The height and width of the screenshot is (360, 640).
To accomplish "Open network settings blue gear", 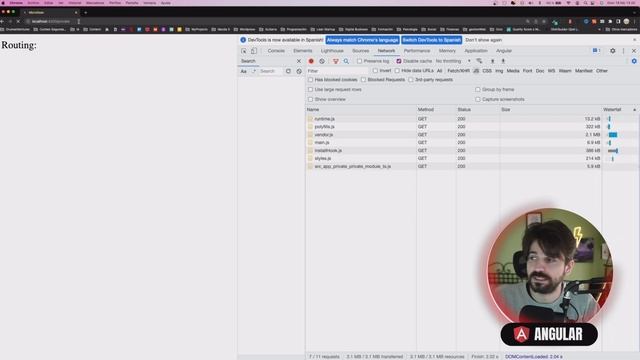I will click(x=634, y=61).
